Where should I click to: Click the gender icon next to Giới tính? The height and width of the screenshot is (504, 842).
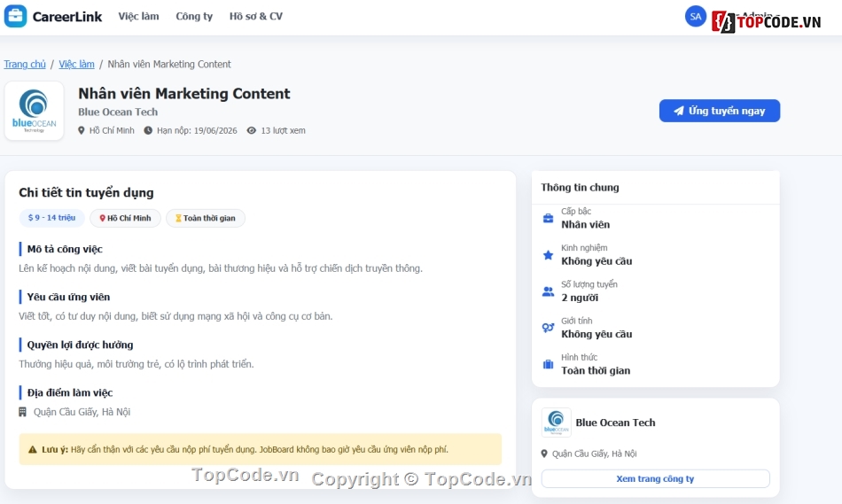pyautogui.click(x=548, y=328)
